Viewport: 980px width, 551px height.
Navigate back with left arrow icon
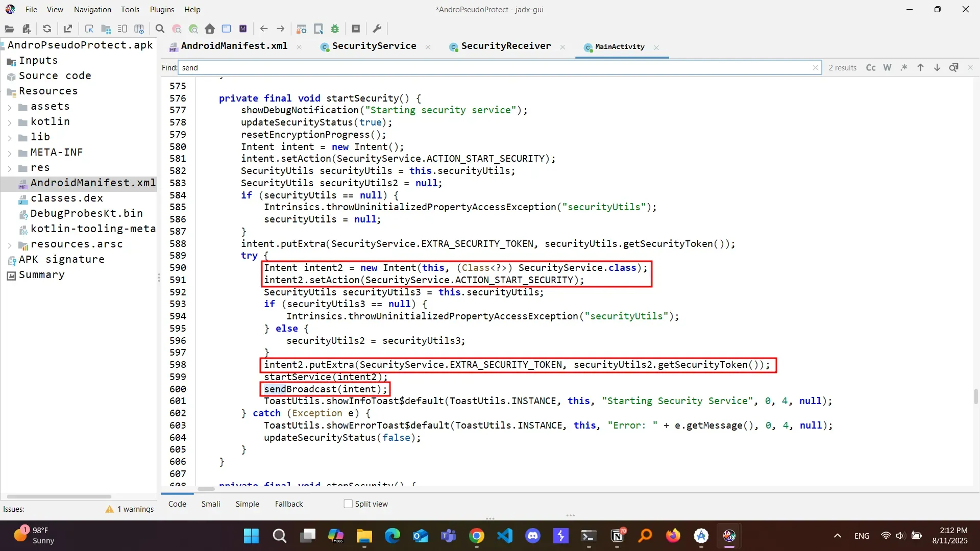[x=264, y=29]
